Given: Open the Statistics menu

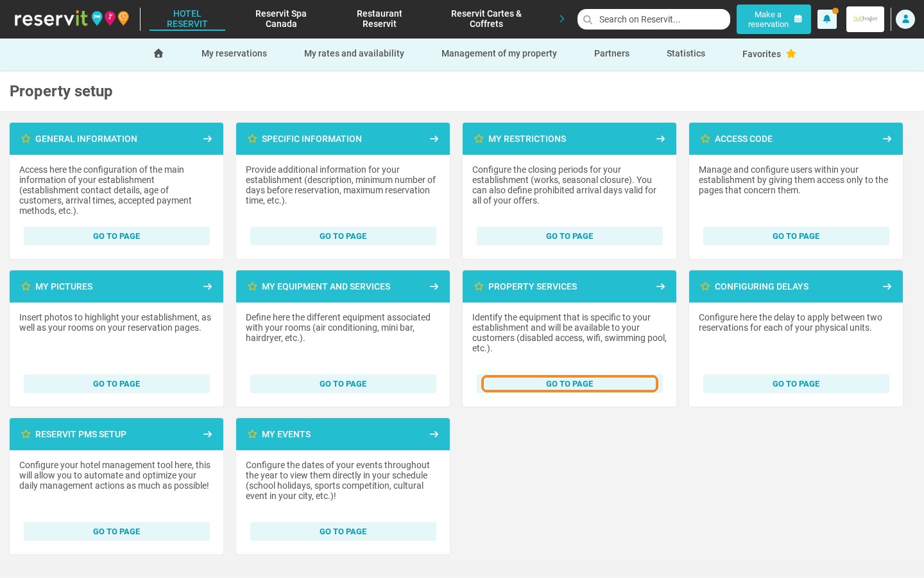Looking at the screenshot, I should tap(686, 53).
